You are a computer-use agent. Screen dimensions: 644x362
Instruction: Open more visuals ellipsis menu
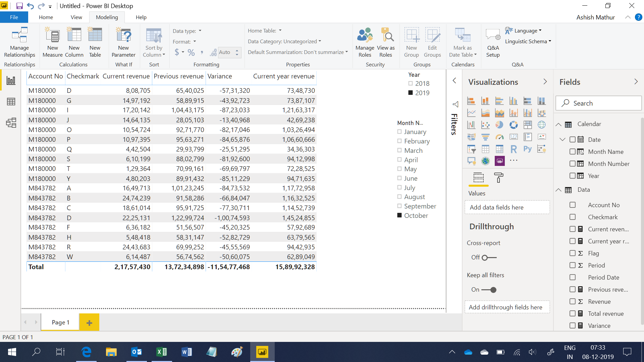click(514, 161)
